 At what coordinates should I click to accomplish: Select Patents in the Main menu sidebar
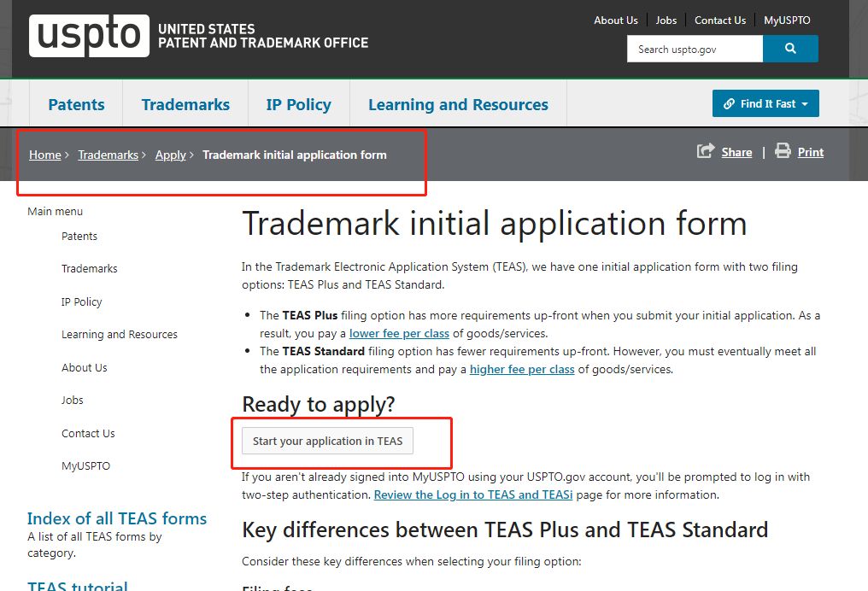(x=79, y=237)
